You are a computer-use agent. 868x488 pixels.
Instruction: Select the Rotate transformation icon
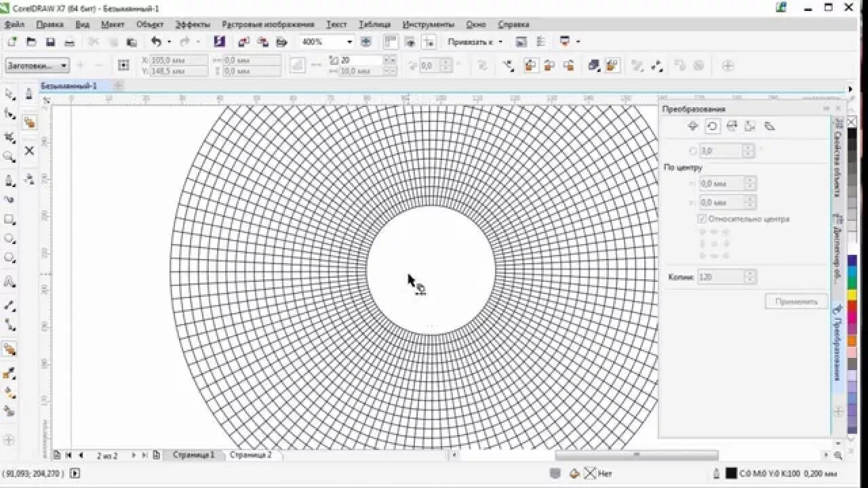(712, 126)
